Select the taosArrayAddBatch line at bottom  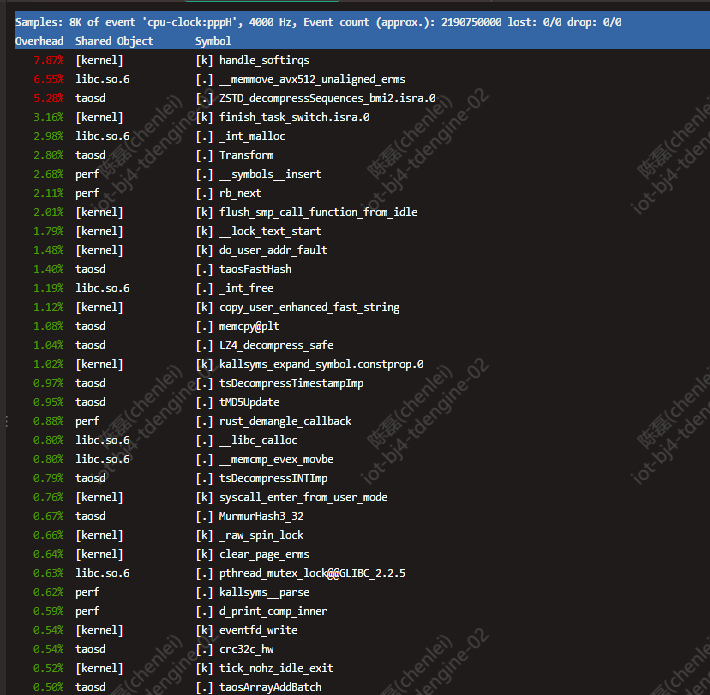tap(270, 687)
